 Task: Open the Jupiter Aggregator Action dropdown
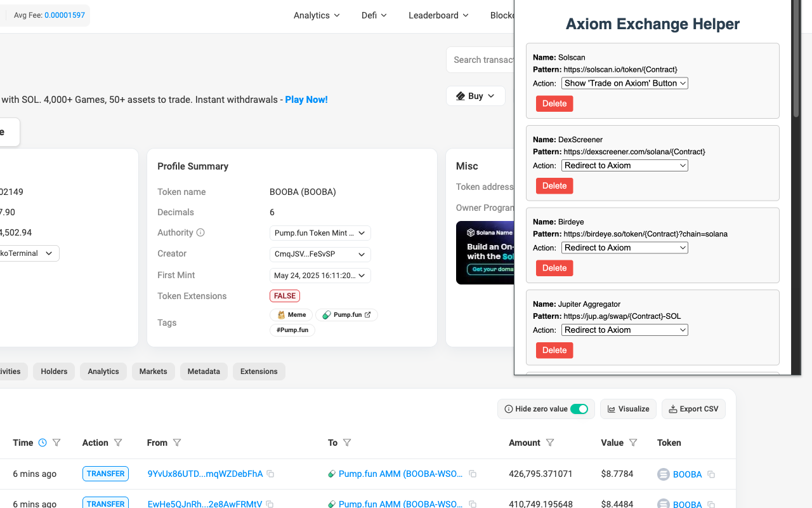click(625, 330)
